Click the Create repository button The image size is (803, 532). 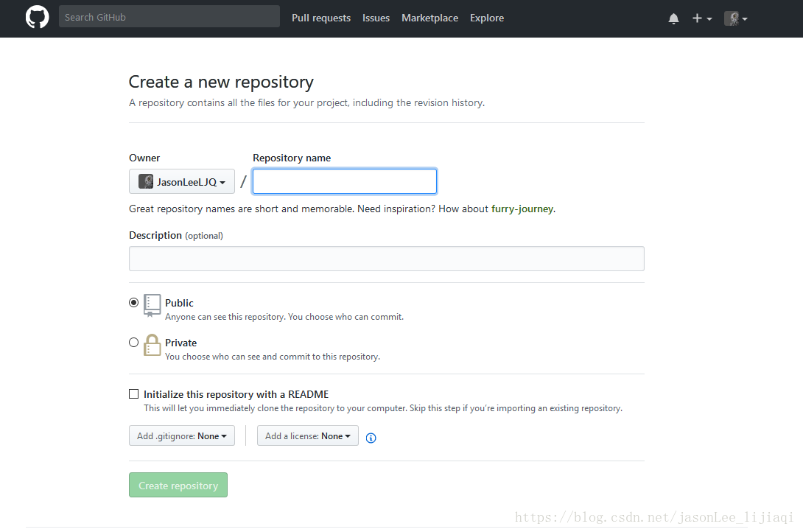point(178,485)
